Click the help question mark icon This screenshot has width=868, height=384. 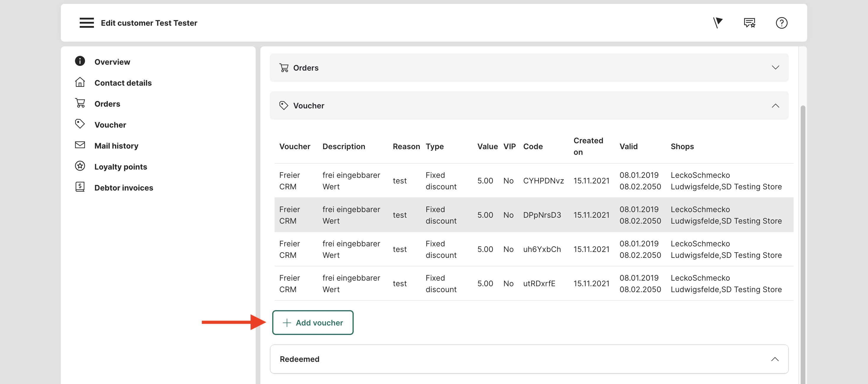pos(781,23)
